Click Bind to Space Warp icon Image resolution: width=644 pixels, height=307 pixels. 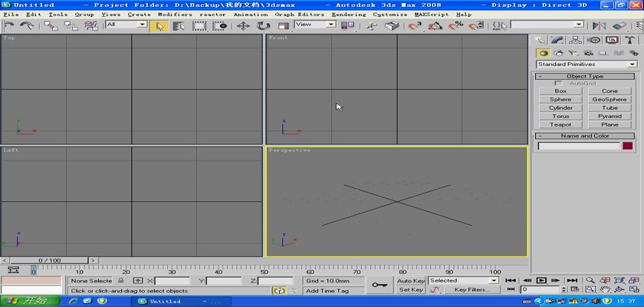point(90,25)
